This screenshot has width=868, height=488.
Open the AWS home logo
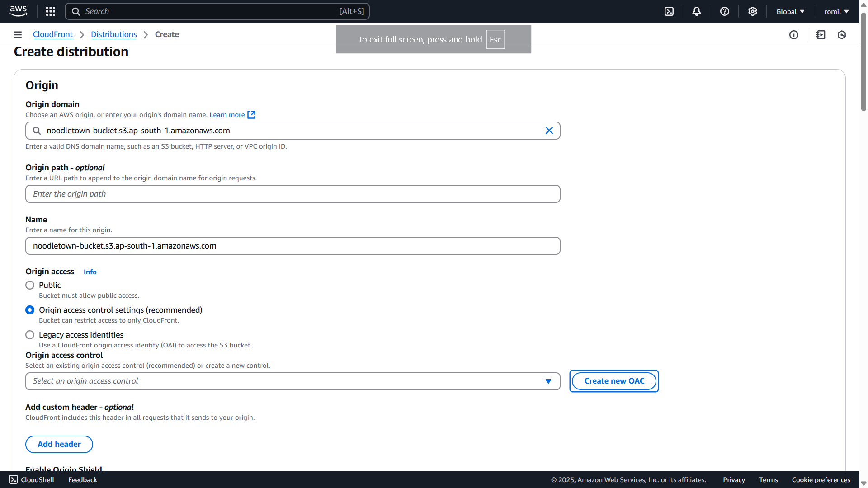click(x=18, y=11)
